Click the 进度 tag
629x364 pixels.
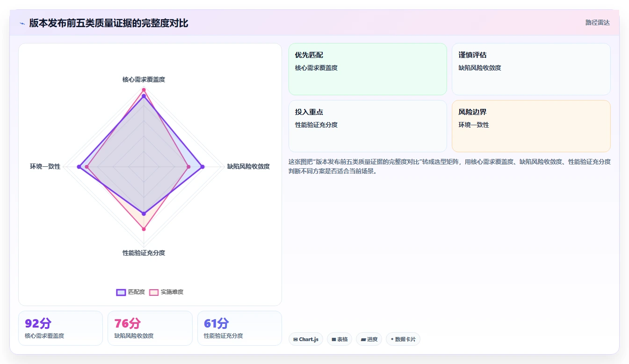(369, 339)
